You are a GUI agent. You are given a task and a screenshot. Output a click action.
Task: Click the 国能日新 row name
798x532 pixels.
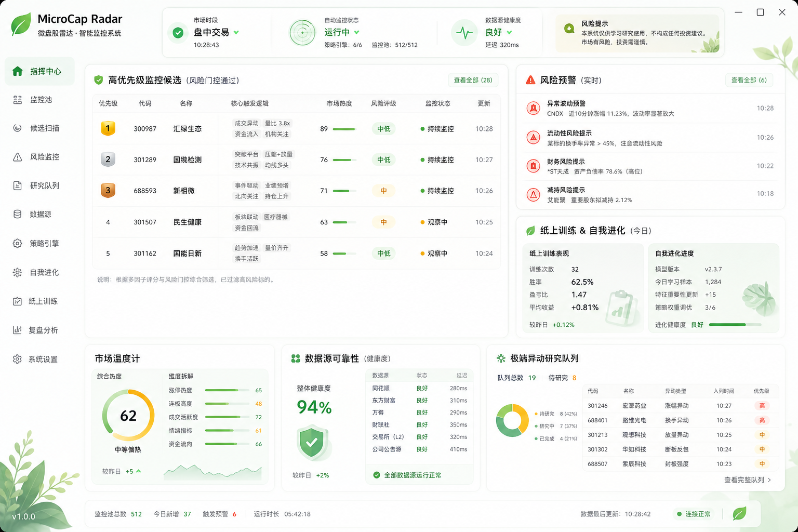pyautogui.click(x=188, y=254)
